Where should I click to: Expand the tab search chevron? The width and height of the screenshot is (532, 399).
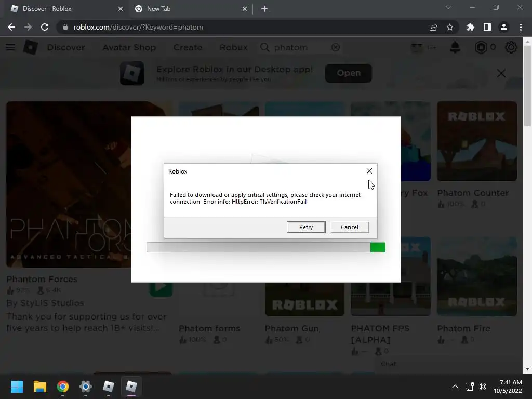coord(448,7)
